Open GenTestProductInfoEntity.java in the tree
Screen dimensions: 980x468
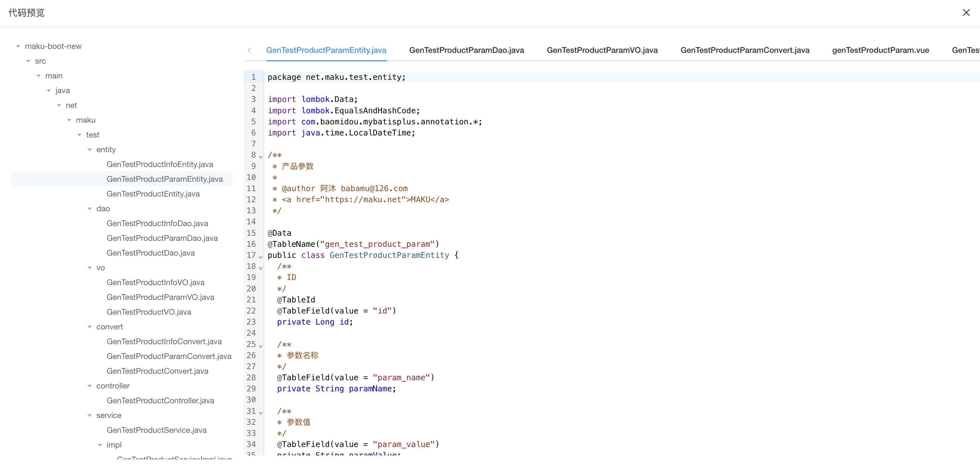(160, 164)
